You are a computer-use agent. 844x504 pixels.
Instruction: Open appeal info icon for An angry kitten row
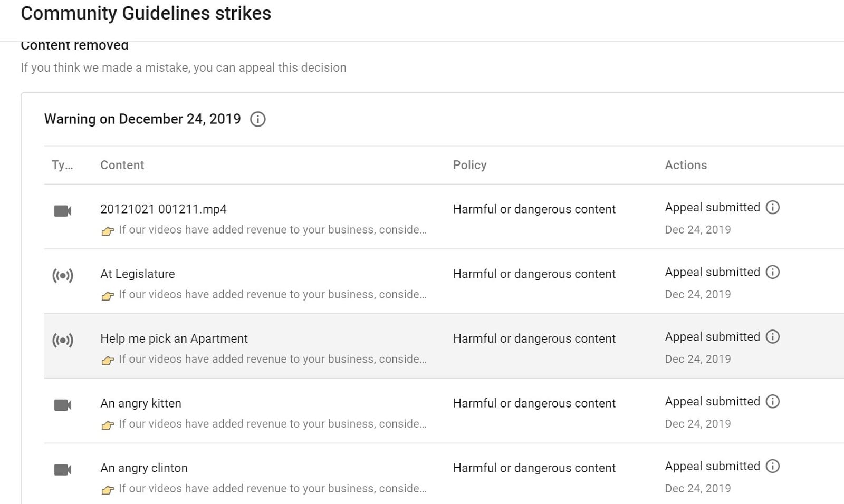772,402
